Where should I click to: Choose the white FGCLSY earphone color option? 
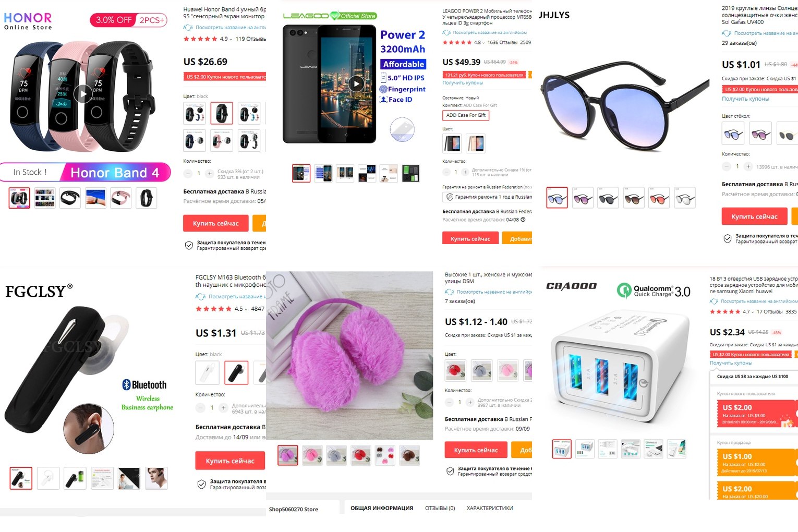[x=207, y=373]
